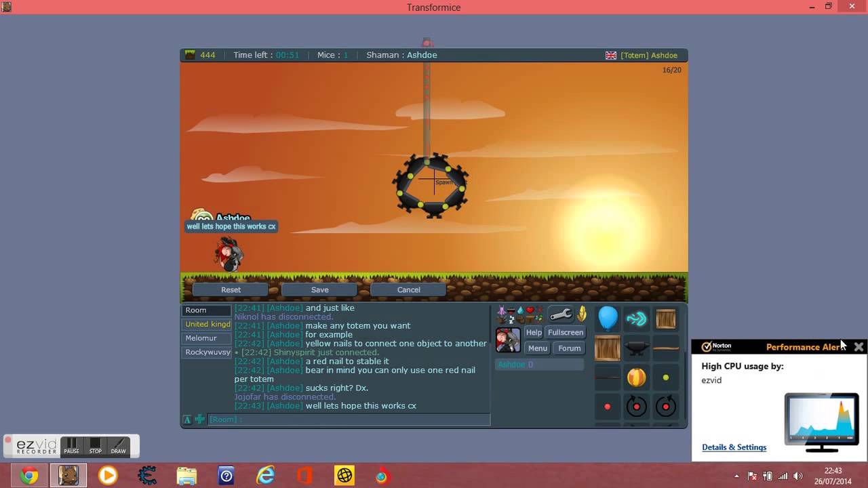868x488 pixels.
Task: Open the Rockywuvsy whisper tab
Action: click(x=207, y=352)
